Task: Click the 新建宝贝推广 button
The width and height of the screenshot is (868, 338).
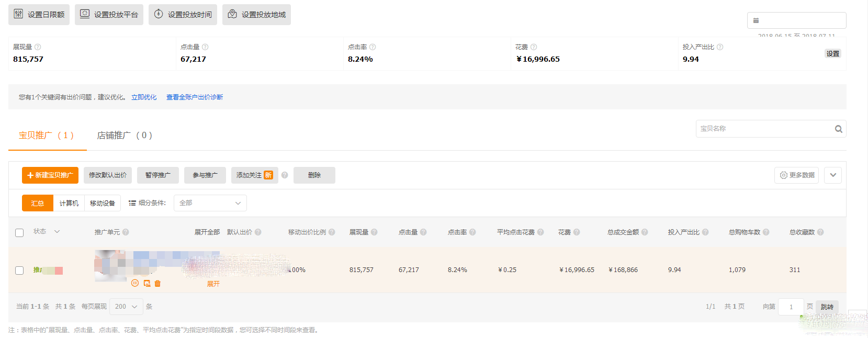Action: click(50, 175)
